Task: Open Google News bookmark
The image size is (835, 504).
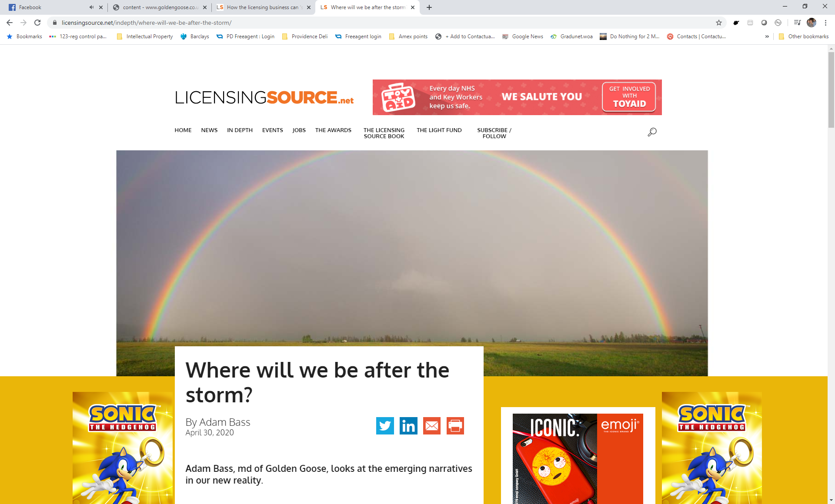Action: (x=523, y=36)
